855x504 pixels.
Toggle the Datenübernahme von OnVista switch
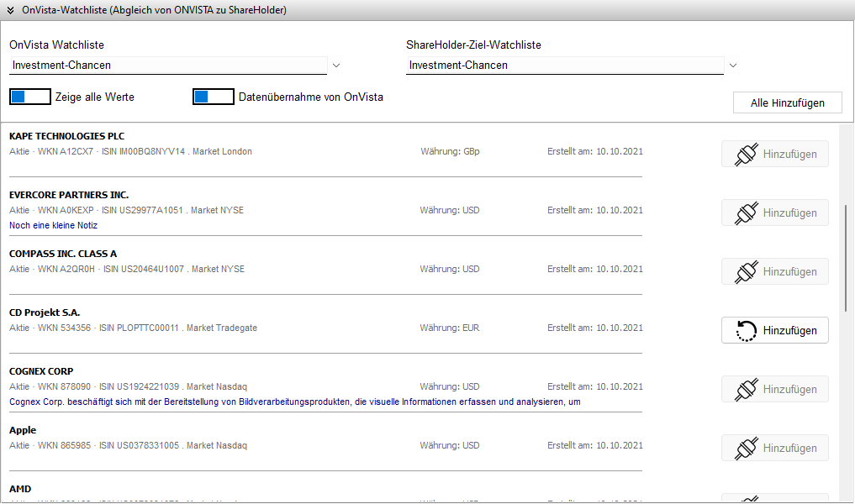(x=214, y=97)
